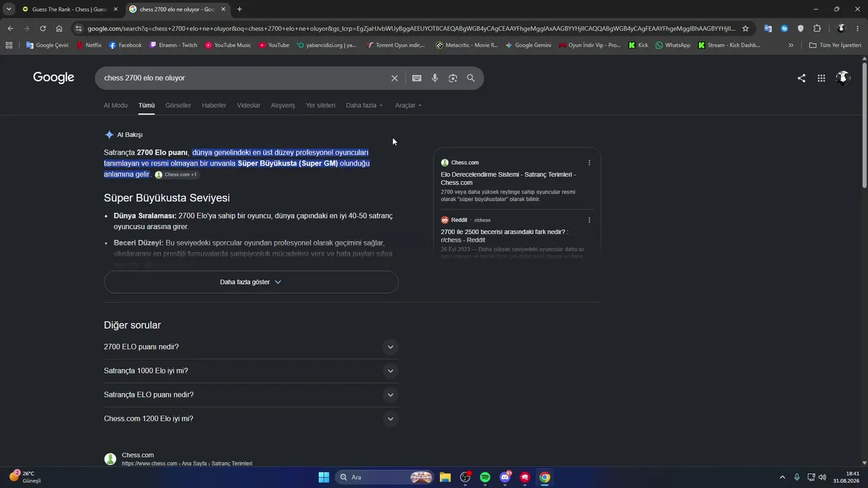This screenshot has width=868, height=488.
Task: Click the share icon near the Google apps grid
Action: pos(802,78)
